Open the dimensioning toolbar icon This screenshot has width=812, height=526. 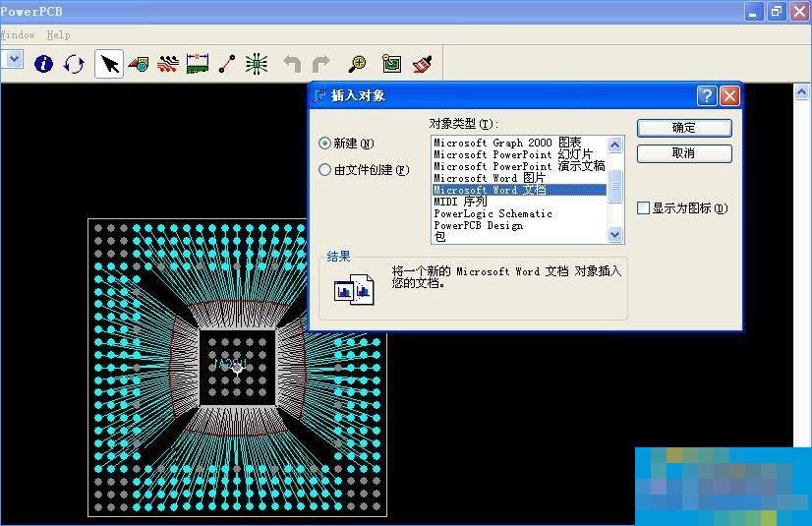click(x=198, y=64)
